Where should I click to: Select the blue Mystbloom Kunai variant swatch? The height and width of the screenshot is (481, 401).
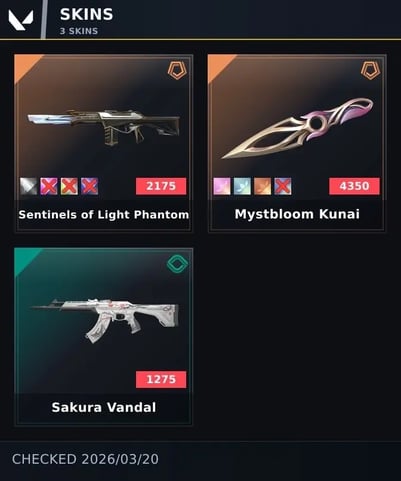(242, 186)
